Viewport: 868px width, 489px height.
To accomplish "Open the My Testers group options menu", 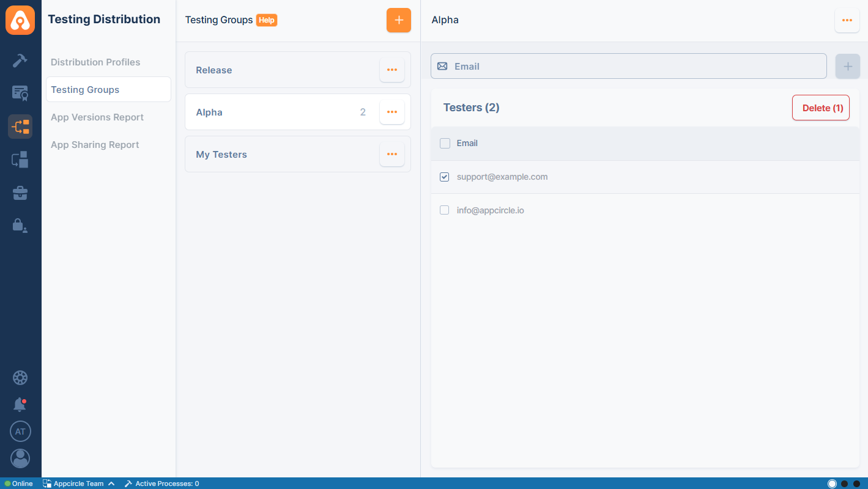I will point(392,154).
